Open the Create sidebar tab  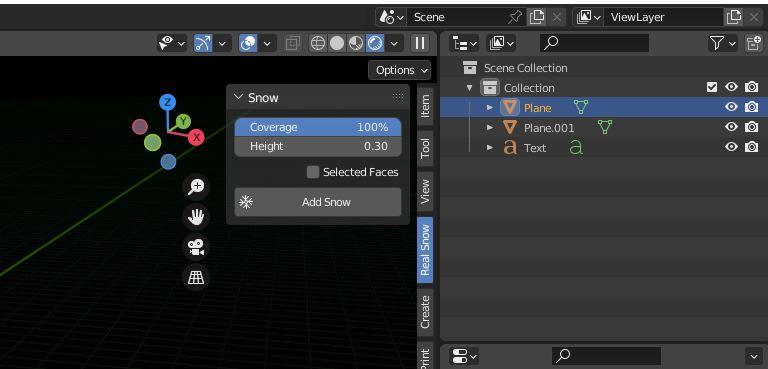click(x=425, y=312)
